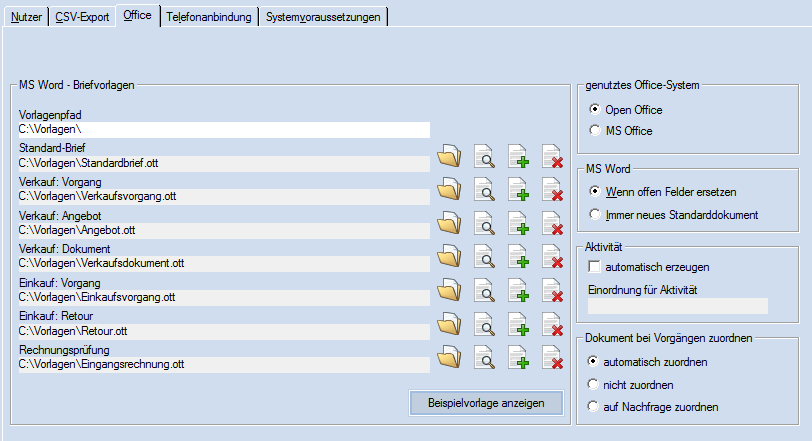Image resolution: width=812 pixels, height=441 pixels.
Task: Click Beispielvorlage anzeigen button
Action: 486,402
